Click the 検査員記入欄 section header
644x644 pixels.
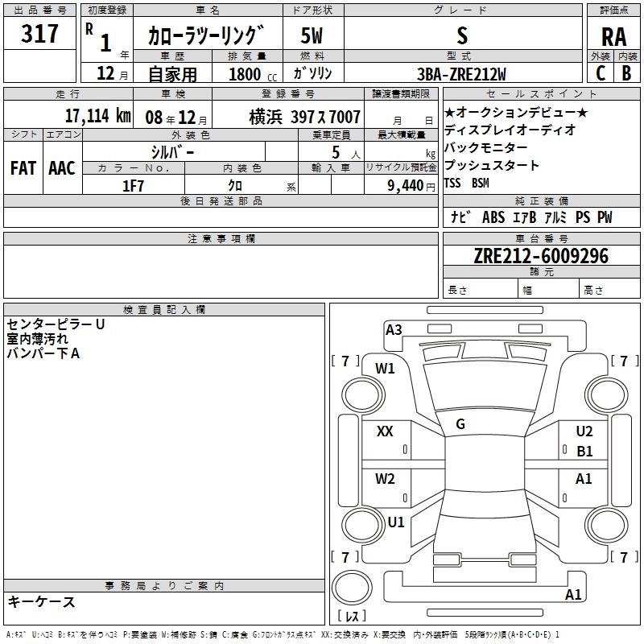(164, 309)
